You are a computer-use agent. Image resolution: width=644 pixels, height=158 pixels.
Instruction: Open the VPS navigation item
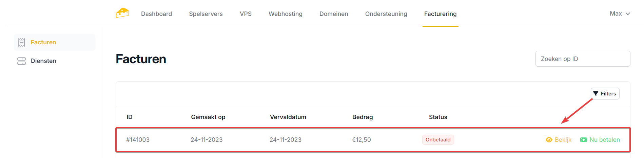(246, 14)
